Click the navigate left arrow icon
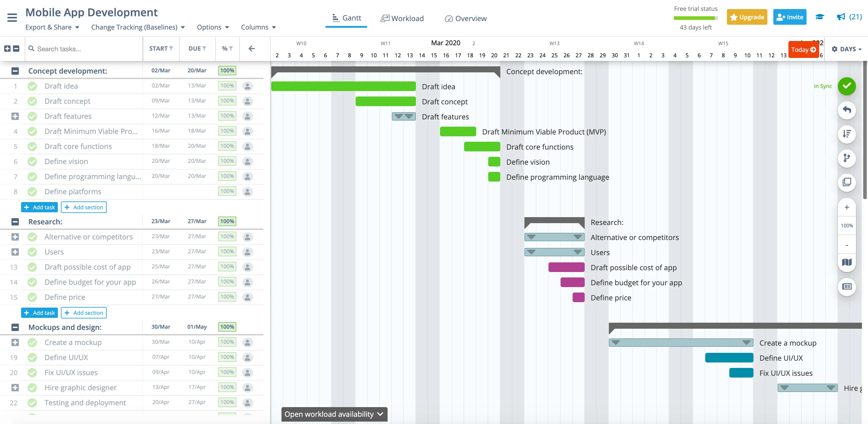 (x=252, y=49)
